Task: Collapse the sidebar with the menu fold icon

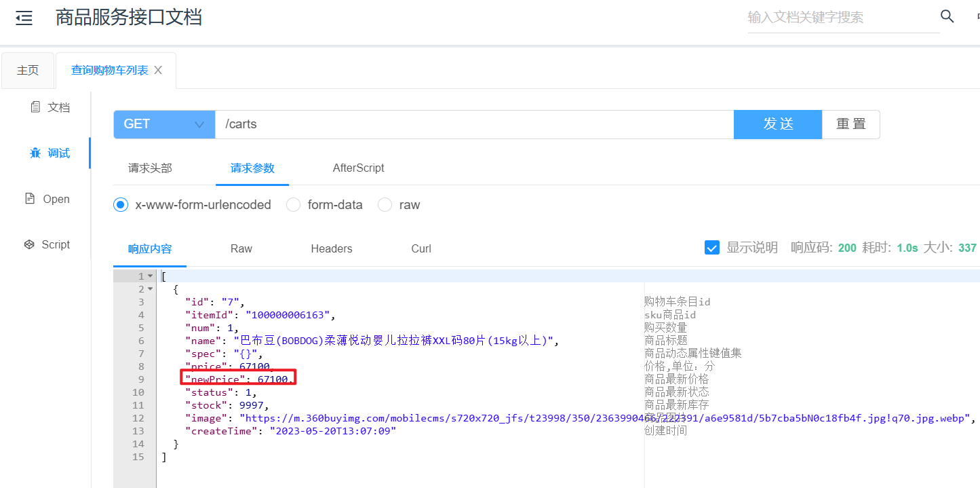Action: point(24,18)
